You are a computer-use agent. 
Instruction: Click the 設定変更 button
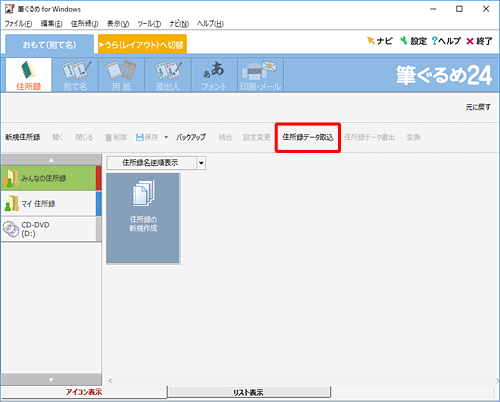tap(256, 137)
